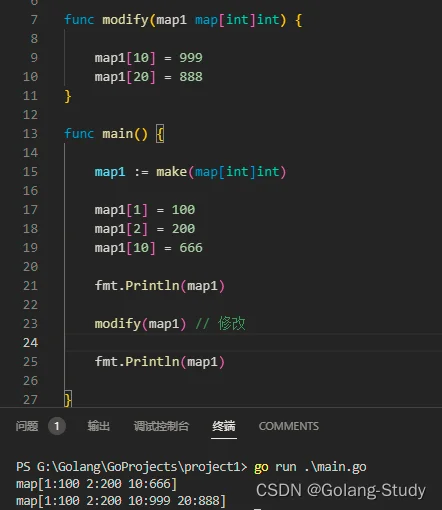Click the closing brace on line 27

(x=68, y=399)
